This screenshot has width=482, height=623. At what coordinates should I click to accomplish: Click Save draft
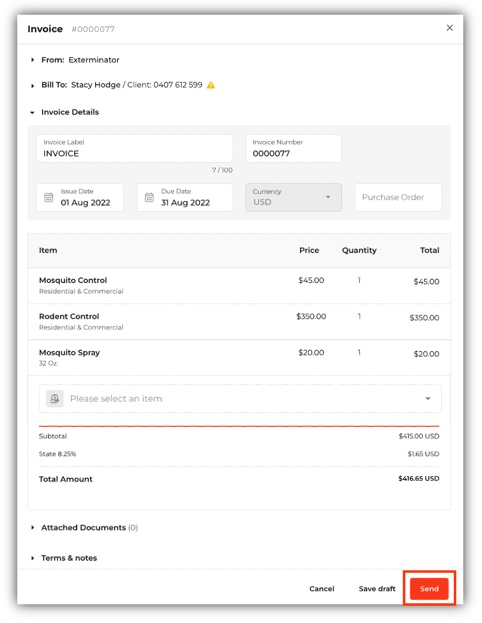coord(377,588)
